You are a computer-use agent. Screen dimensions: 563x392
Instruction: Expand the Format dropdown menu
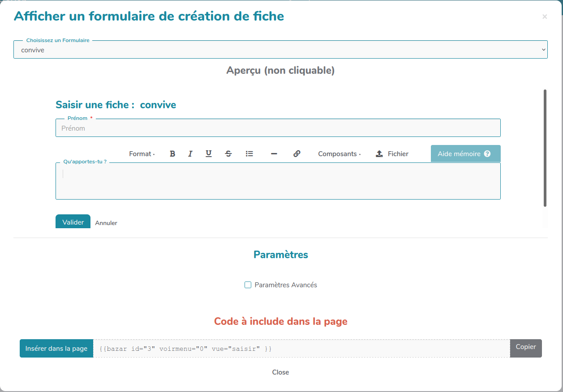pos(142,154)
